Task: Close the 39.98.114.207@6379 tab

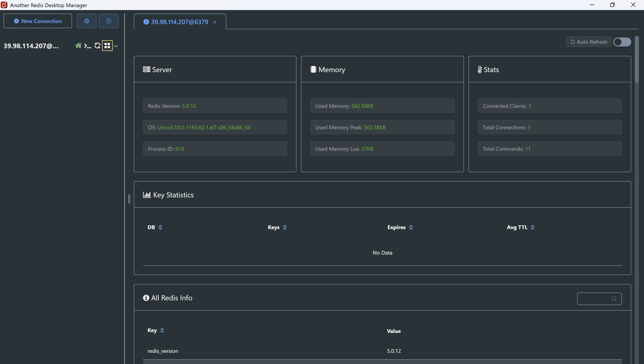Action: point(215,22)
